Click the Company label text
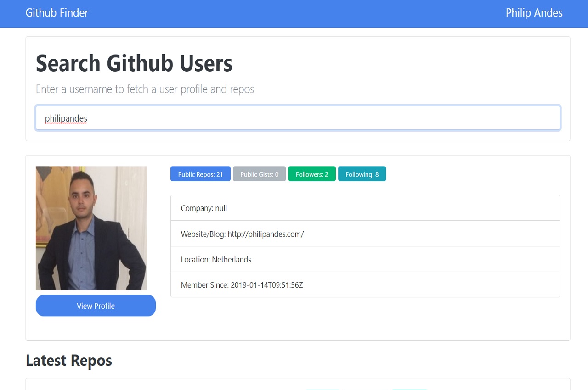Image resolution: width=588 pixels, height=390 pixels. click(x=197, y=208)
